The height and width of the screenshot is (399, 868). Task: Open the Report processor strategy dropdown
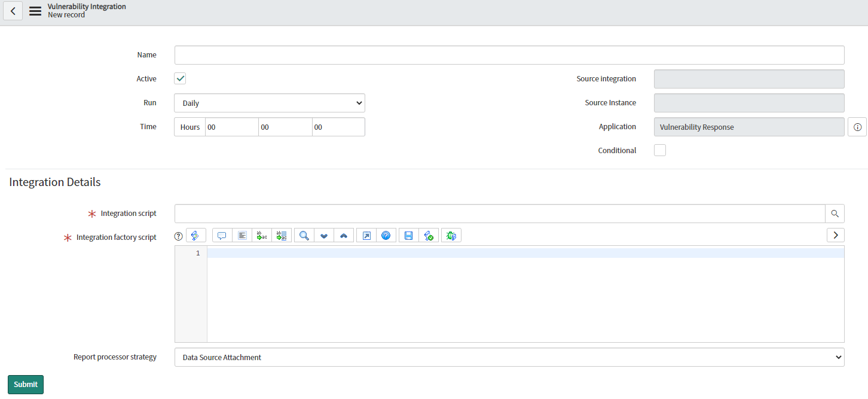509,357
